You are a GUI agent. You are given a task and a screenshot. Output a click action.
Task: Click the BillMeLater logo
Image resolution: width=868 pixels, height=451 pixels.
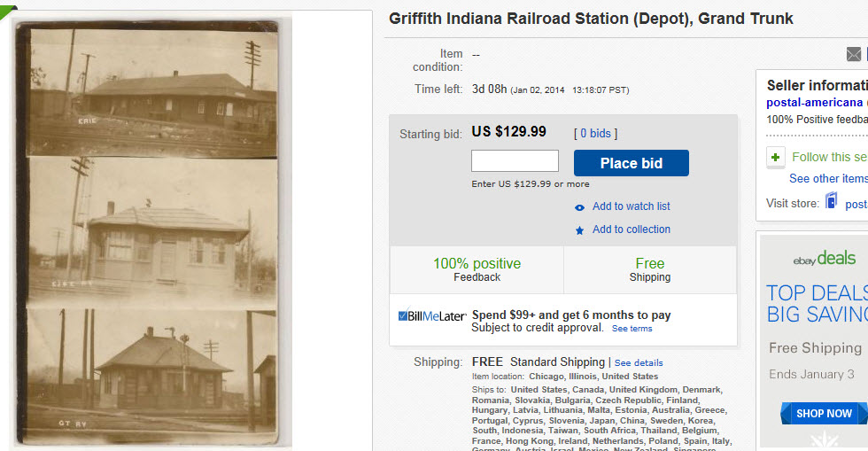coord(432,315)
